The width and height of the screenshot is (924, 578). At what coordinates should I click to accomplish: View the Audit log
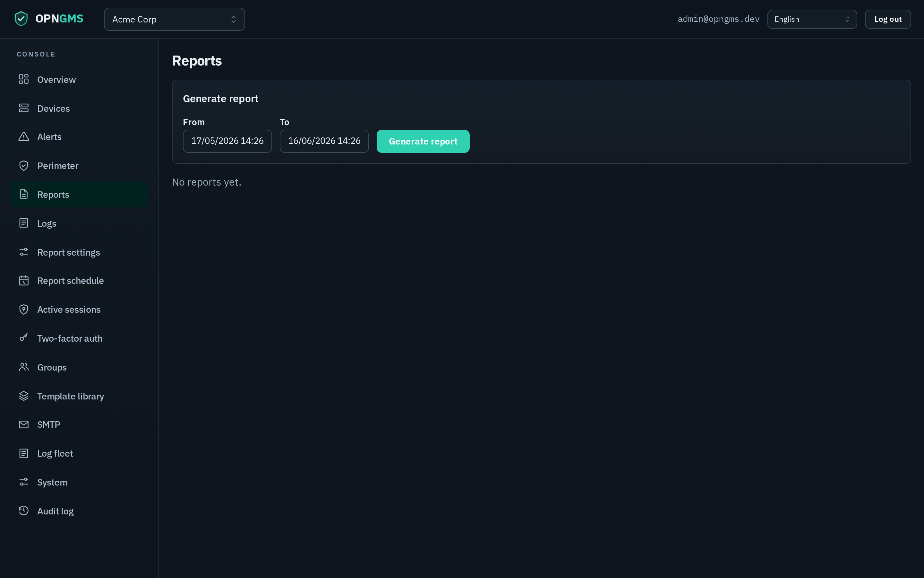click(x=80, y=511)
